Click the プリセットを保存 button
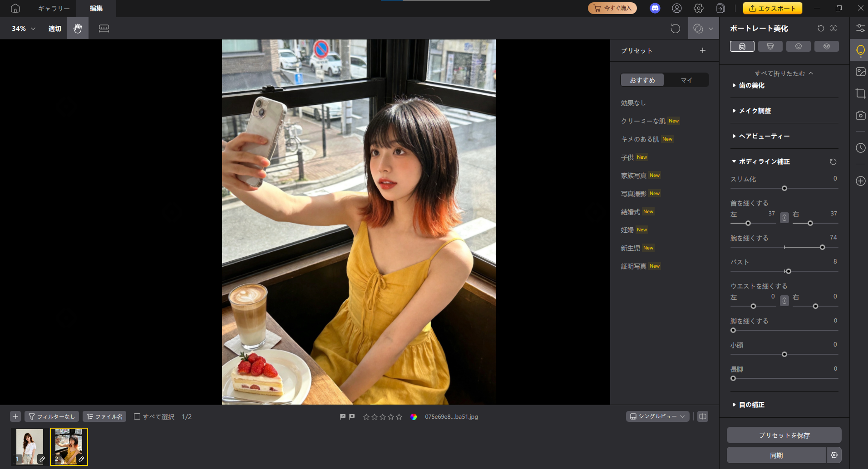868x469 pixels. [784, 435]
